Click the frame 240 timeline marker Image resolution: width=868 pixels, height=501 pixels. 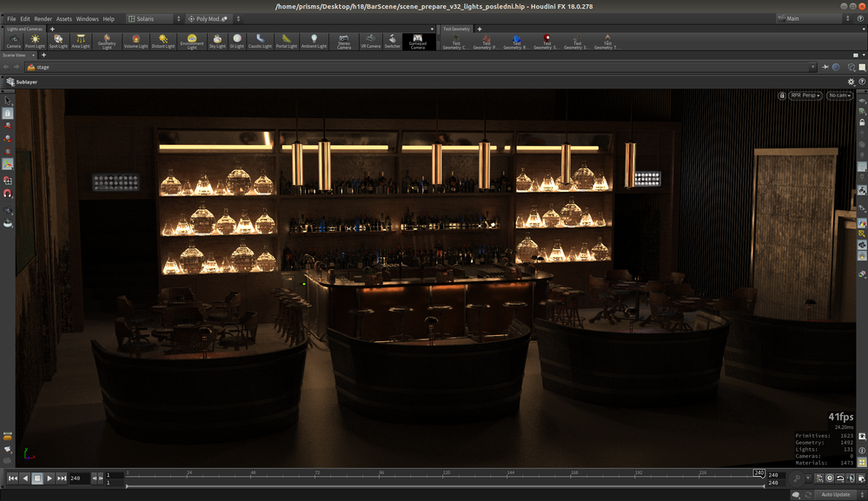(x=759, y=473)
